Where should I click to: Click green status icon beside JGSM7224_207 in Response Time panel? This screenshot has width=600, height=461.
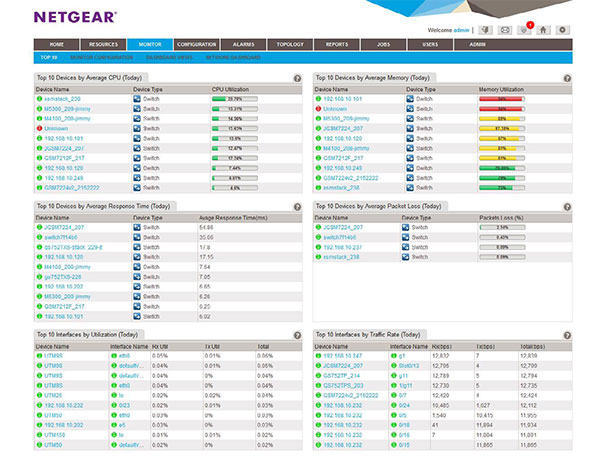point(39,227)
